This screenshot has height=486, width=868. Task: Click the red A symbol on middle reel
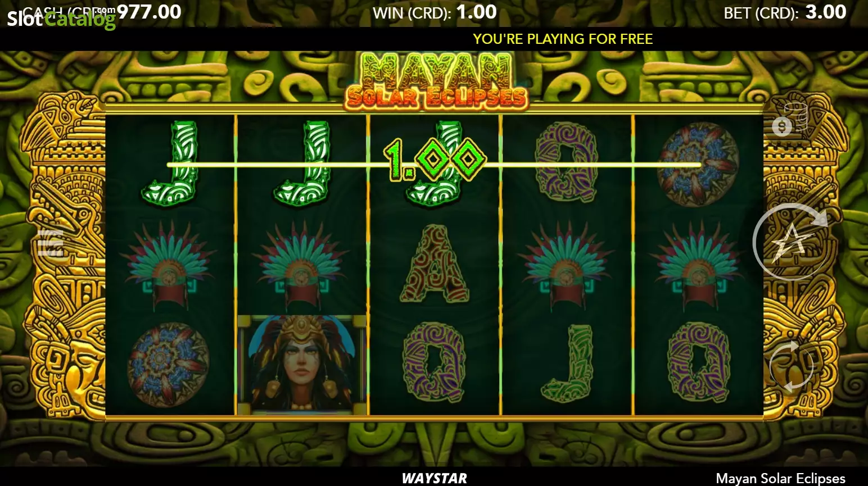pos(435,264)
